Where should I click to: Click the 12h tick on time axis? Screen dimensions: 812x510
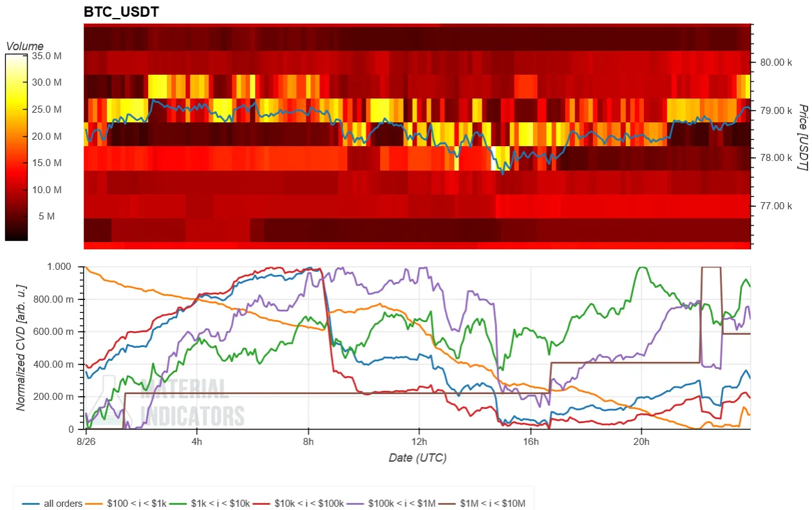pyautogui.click(x=419, y=441)
